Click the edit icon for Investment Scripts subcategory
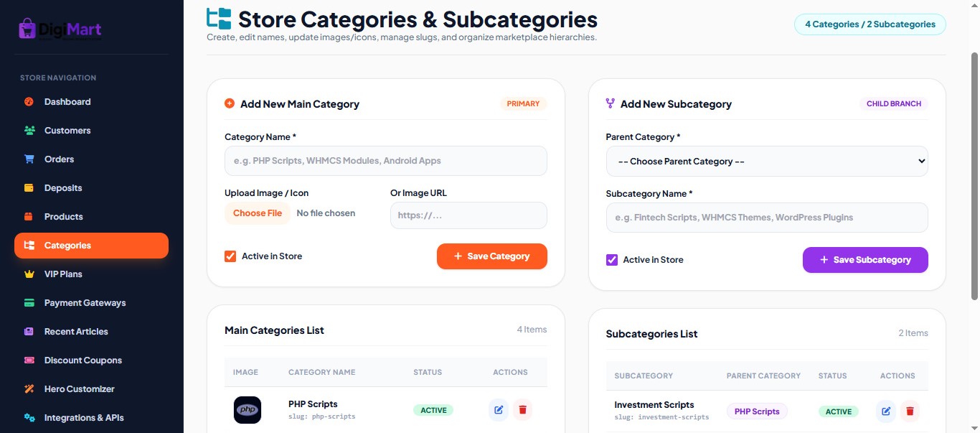This screenshot has height=433, width=980. [x=886, y=411]
